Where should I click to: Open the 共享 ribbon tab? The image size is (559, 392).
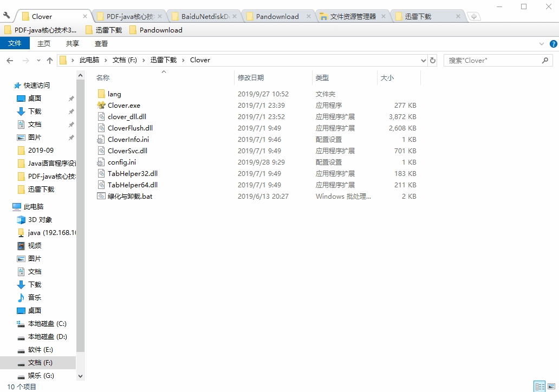tap(73, 43)
